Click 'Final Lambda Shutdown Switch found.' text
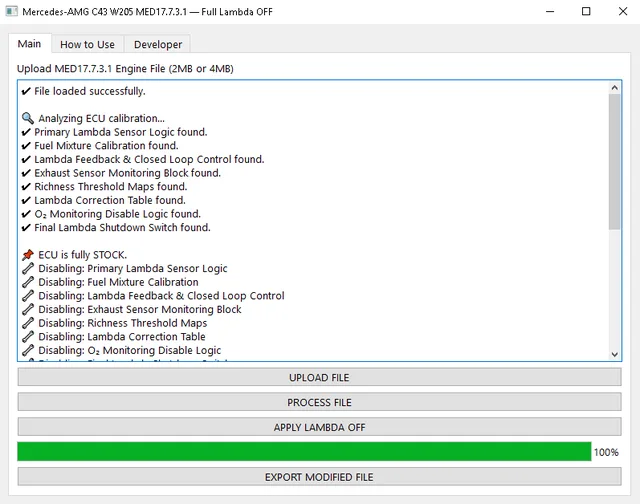 (122, 228)
